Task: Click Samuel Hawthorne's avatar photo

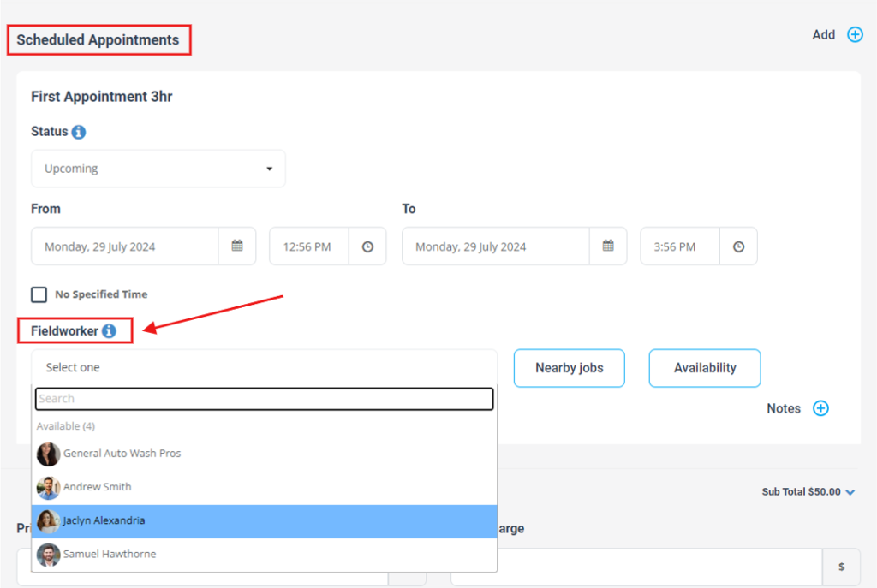Action: (48, 555)
